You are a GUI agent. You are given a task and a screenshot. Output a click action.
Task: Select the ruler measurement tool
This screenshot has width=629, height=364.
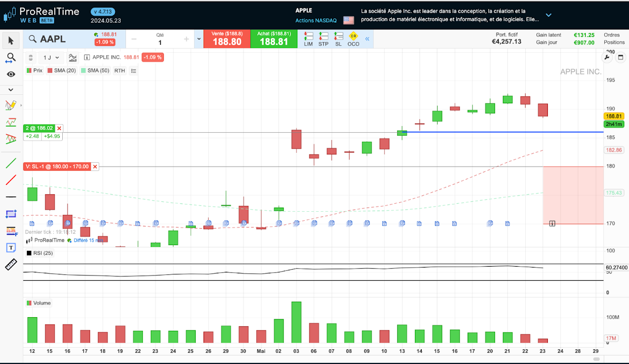pyautogui.click(x=11, y=264)
